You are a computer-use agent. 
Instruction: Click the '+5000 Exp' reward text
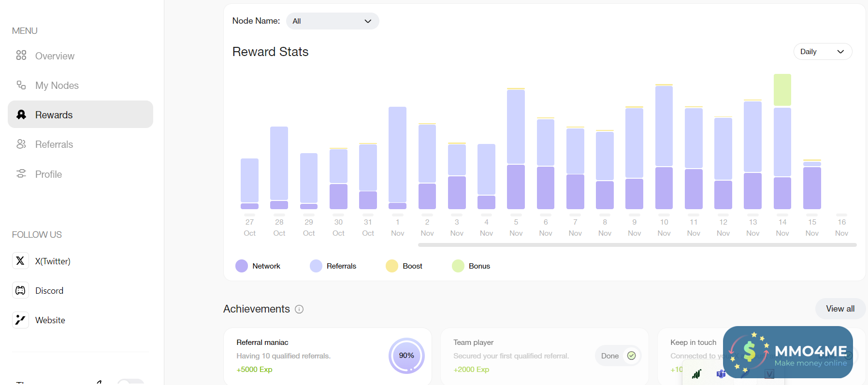pyautogui.click(x=254, y=370)
